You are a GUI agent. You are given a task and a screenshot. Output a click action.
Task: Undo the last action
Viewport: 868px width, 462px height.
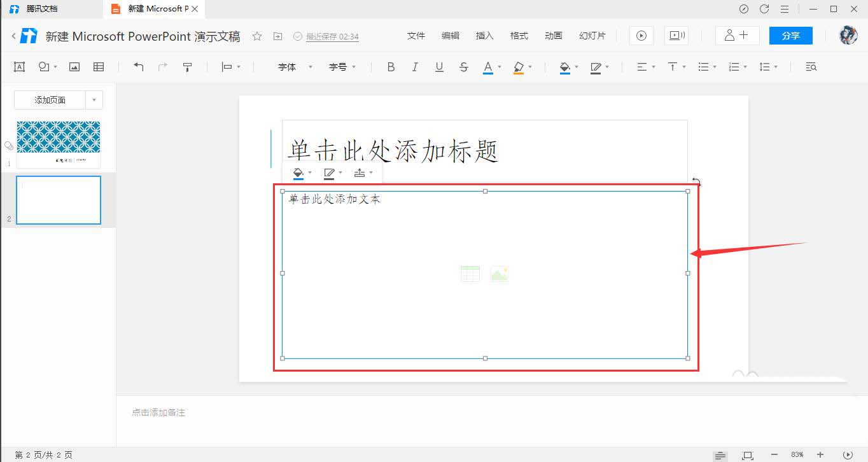tap(139, 67)
